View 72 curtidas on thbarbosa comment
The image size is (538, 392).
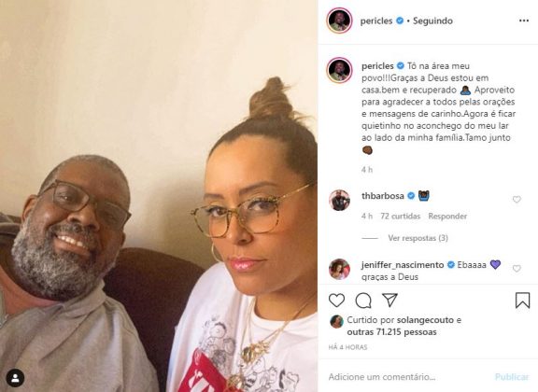pyautogui.click(x=401, y=216)
